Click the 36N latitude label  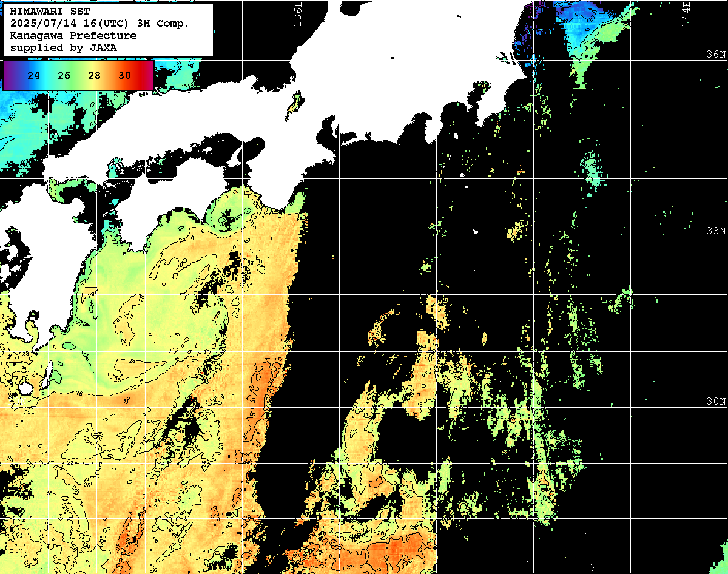tap(716, 55)
